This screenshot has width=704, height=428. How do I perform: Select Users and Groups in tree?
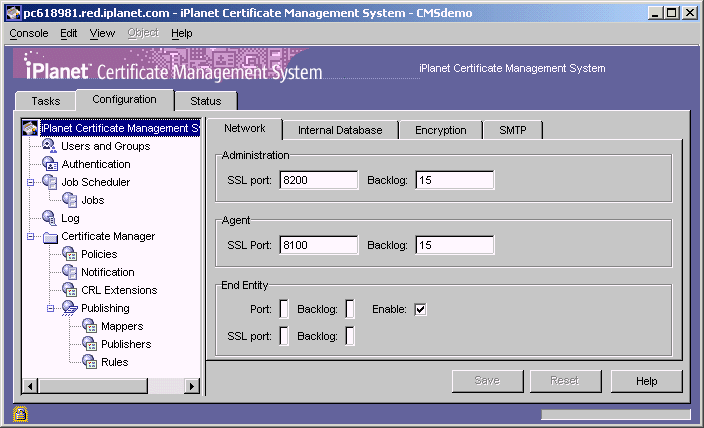click(106, 146)
